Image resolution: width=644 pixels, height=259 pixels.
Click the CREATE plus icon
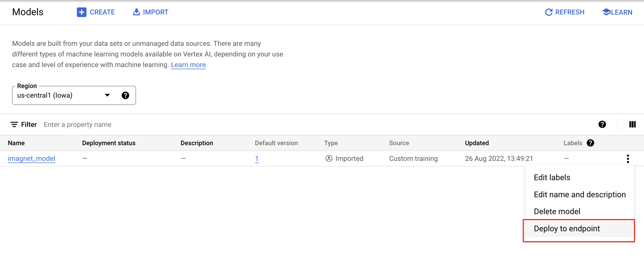point(82,12)
